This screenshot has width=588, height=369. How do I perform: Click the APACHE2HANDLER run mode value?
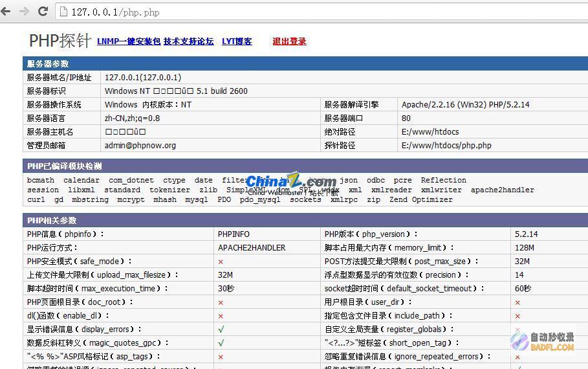point(252,248)
